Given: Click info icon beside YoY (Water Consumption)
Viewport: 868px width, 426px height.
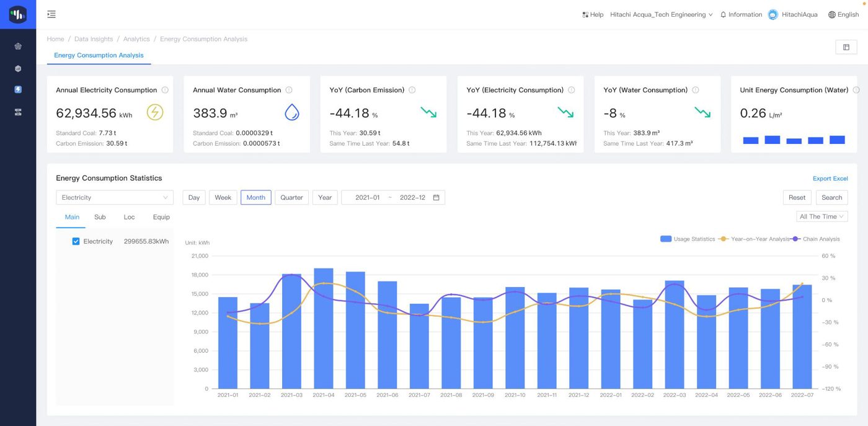Looking at the screenshot, I should [x=695, y=90].
